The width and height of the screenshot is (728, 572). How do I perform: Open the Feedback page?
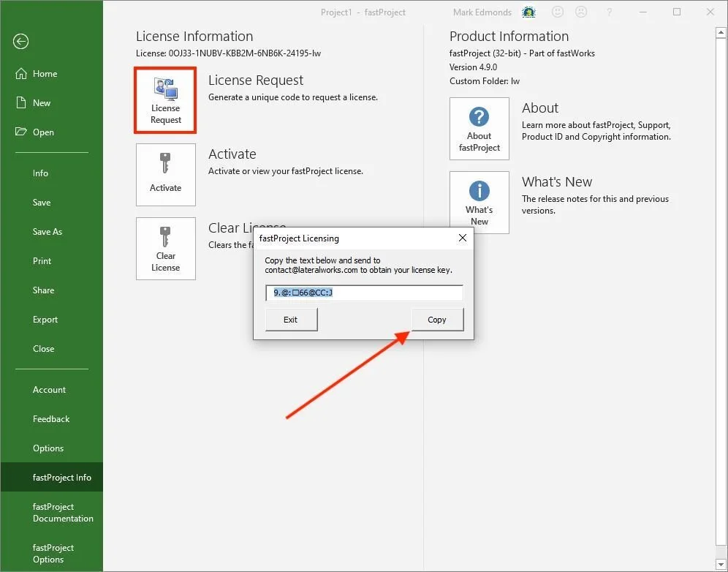pos(51,418)
